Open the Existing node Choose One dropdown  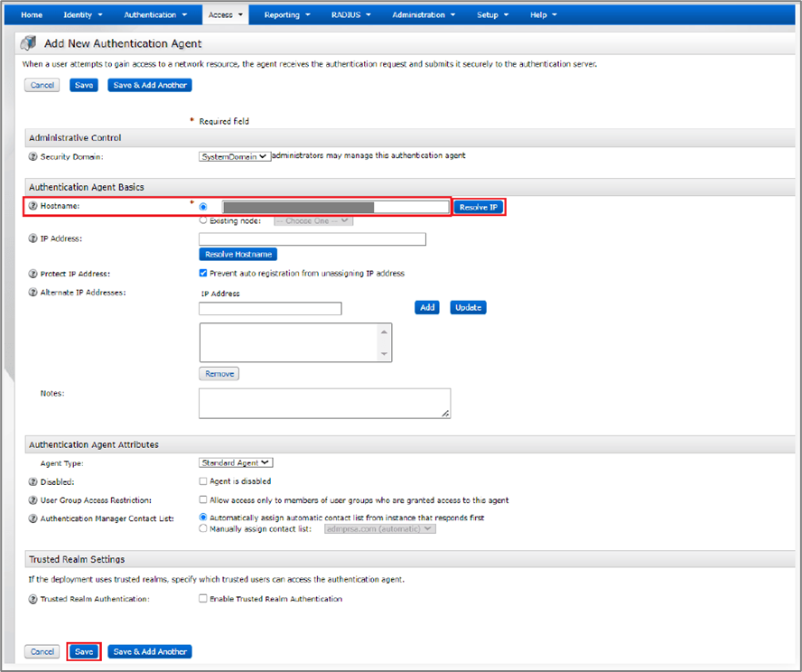312,220
